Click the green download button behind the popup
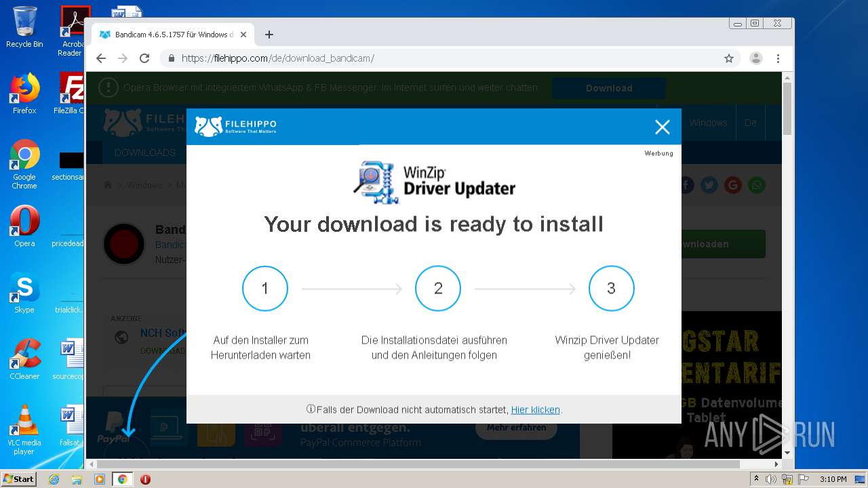 pos(724,244)
